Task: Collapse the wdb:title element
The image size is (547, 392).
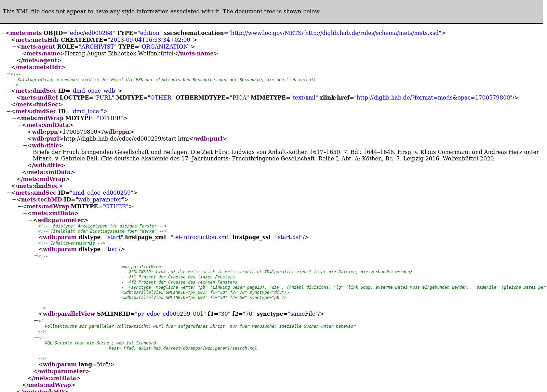Action: point(25,146)
